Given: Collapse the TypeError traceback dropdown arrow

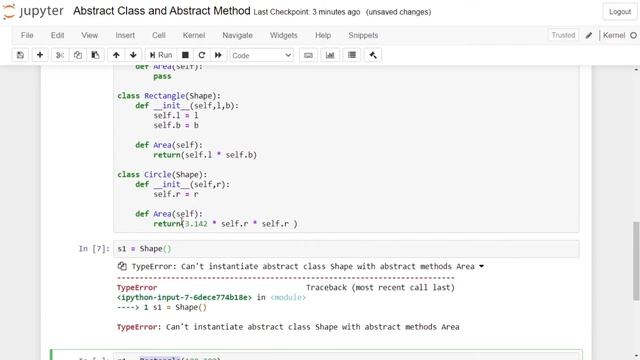Looking at the screenshot, I should (482, 266).
